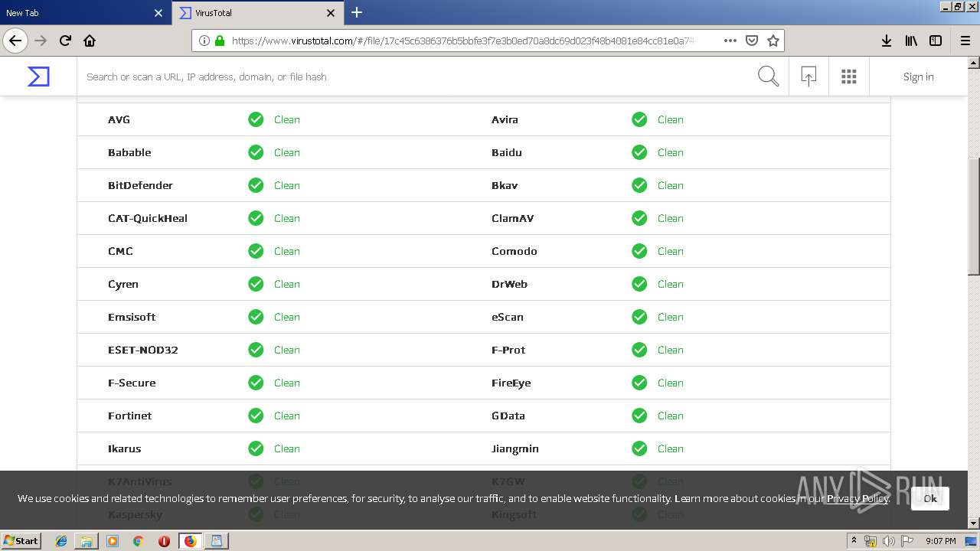Click the search magnifier icon
980x551 pixels.
tap(768, 77)
